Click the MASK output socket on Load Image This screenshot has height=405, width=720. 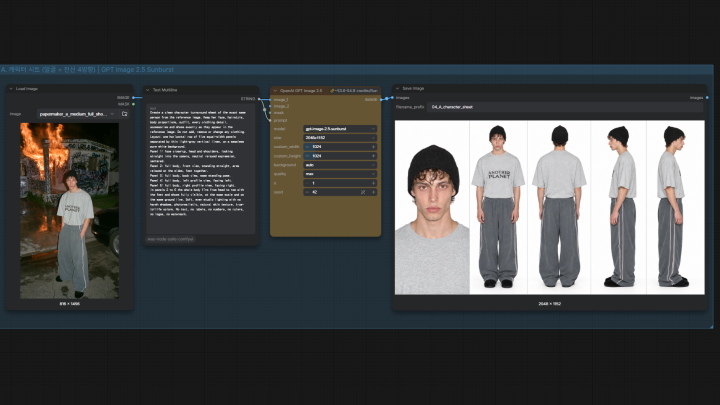pyautogui.click(x=134, y=104)
